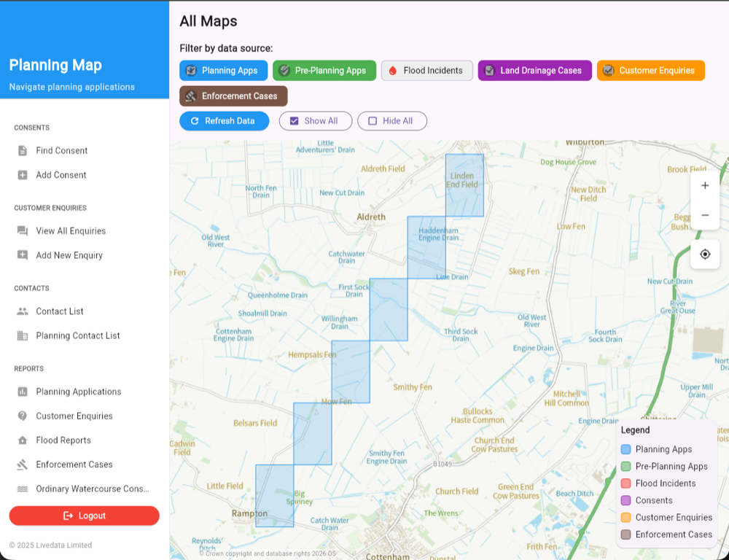The width and height of the screenshot is (729, 560).
Task: Click the Planning Map header title
Action: click(x=55, y=65)
